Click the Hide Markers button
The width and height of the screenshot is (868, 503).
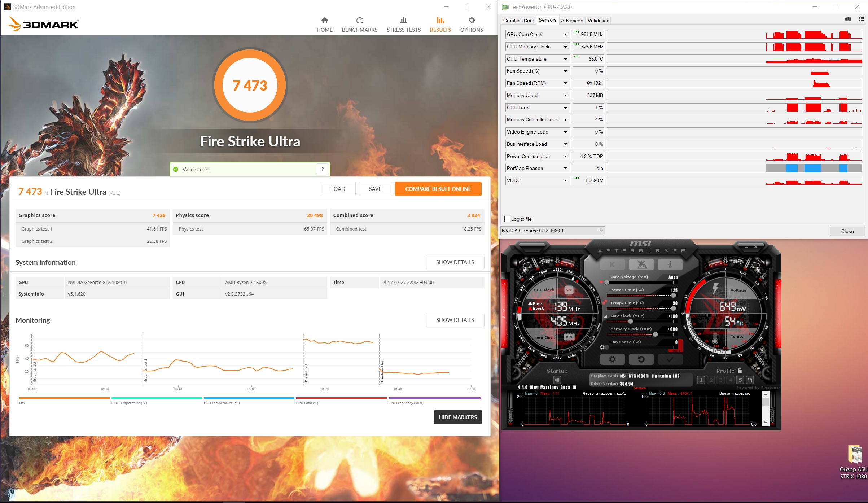click(457, 417)
